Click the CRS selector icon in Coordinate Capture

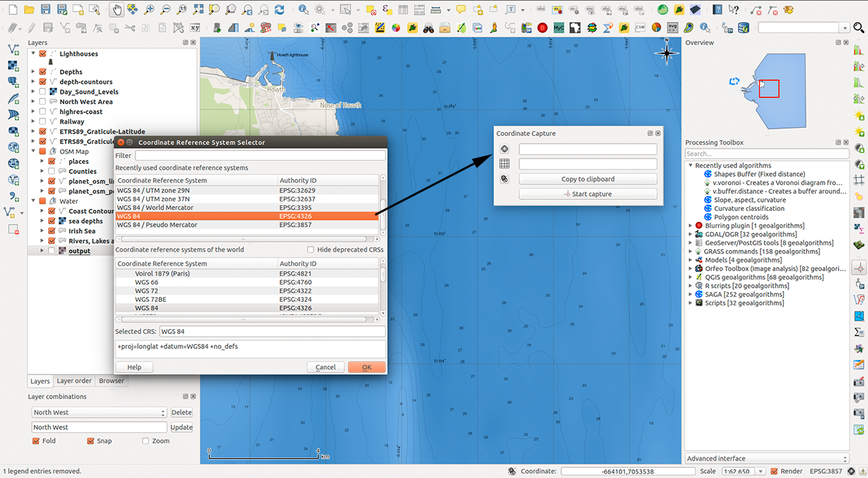pyautogui.click(x=504, y=149)
